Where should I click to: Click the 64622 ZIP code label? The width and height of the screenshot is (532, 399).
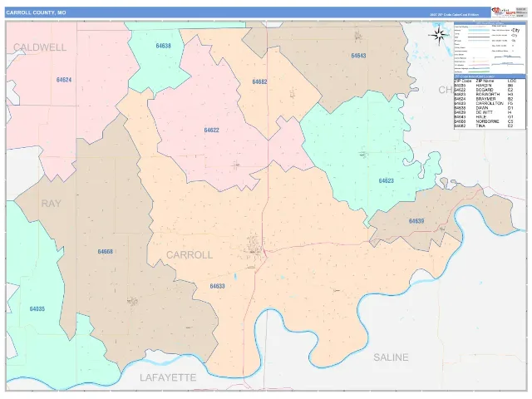click(211, 131)
